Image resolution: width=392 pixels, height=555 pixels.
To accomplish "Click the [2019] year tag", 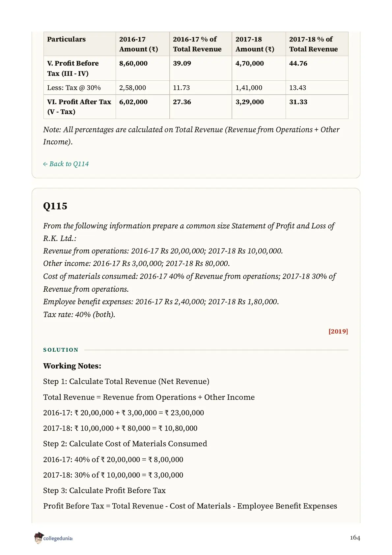I will (338, 331).
